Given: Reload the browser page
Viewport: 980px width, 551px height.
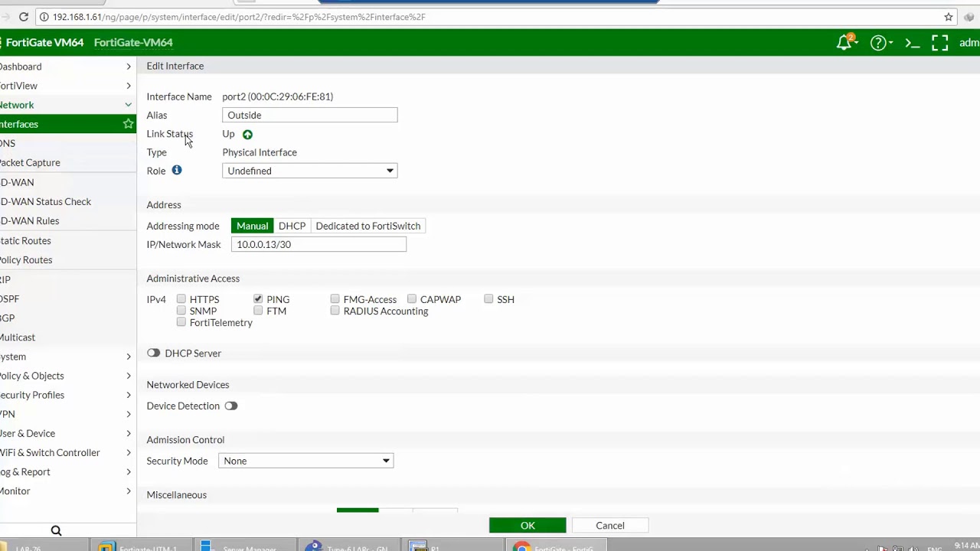Looking at the screenshot, I should click(x=24, y=17).
